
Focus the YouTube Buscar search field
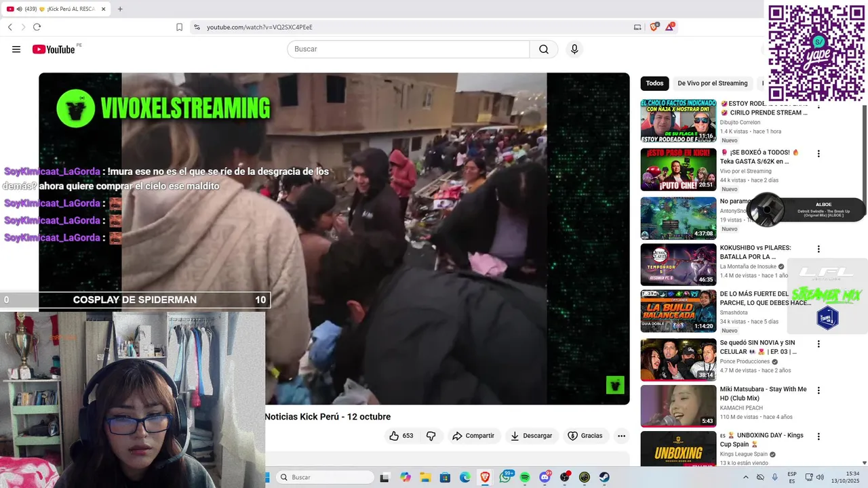[408, 49]
